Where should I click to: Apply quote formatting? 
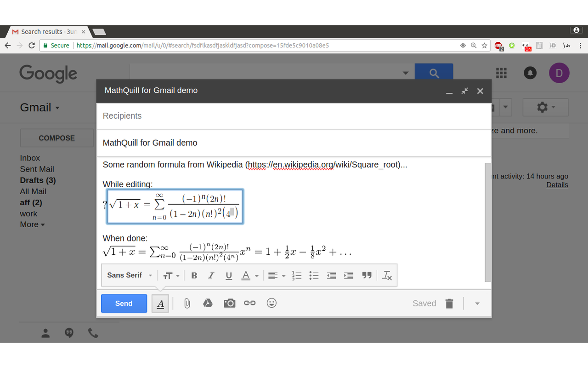(x=367, y=276)
